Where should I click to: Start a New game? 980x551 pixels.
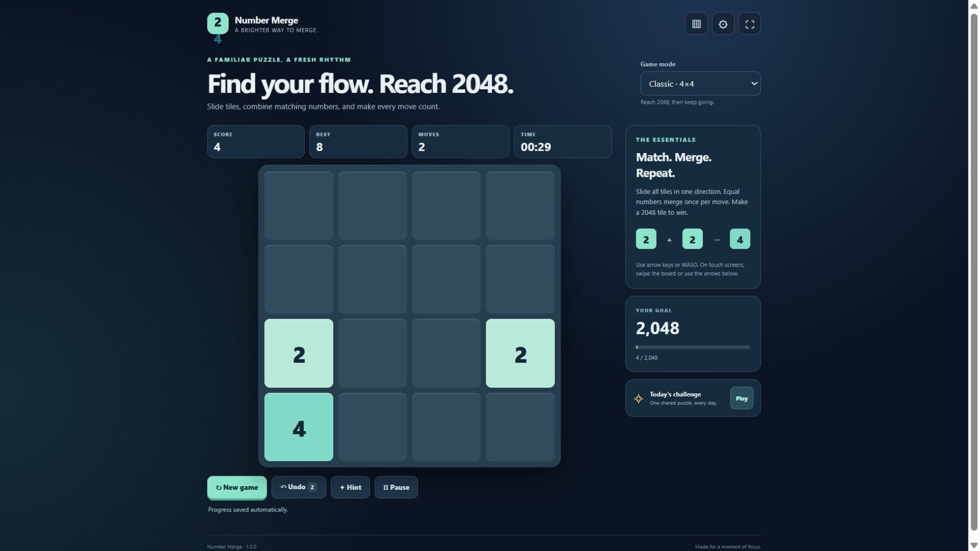click(237, 488)
